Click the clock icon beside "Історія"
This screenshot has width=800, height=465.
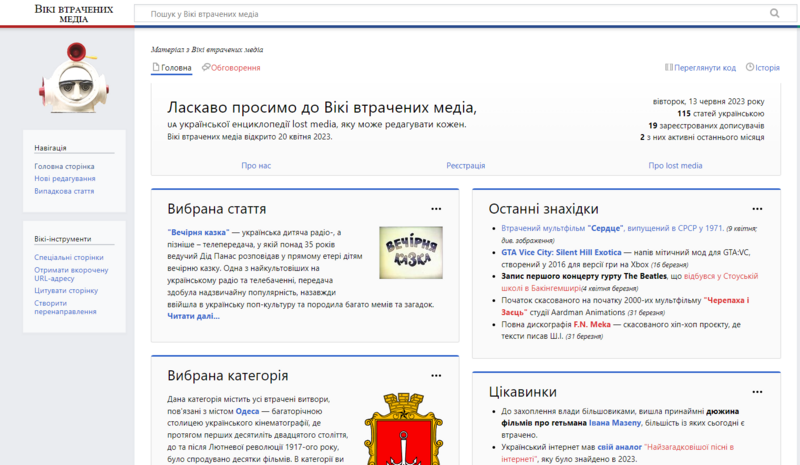click(x=749, y=67)
